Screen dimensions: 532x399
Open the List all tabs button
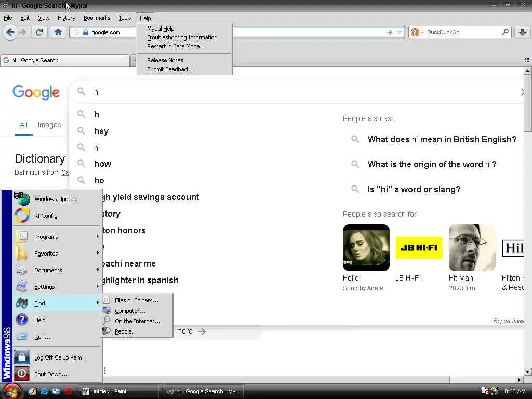tap(527, 60)
